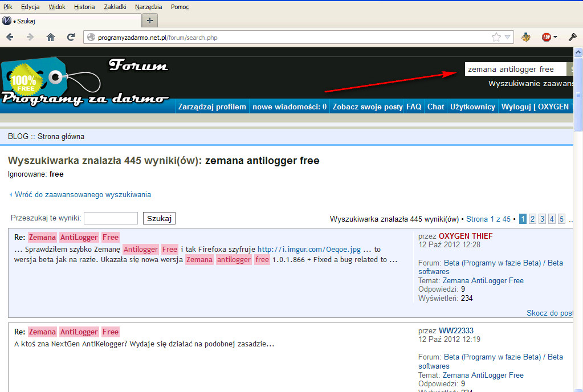583x392 pixels.
Task: Click Skocz do postu in first result
Action: (550, 313)
